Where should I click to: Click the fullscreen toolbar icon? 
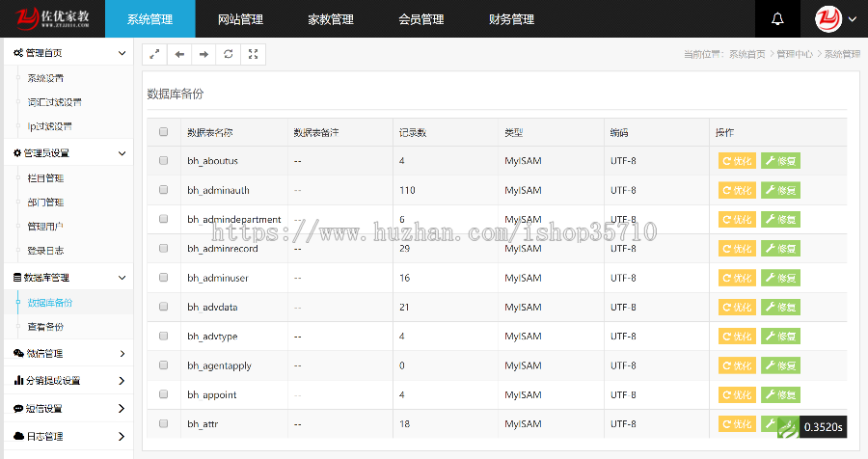click(253, 54)
